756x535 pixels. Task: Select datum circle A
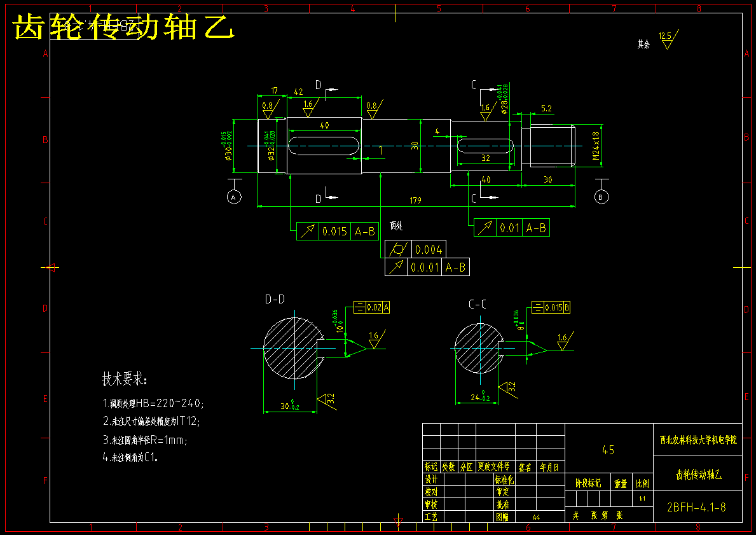(x=234, y=197)
